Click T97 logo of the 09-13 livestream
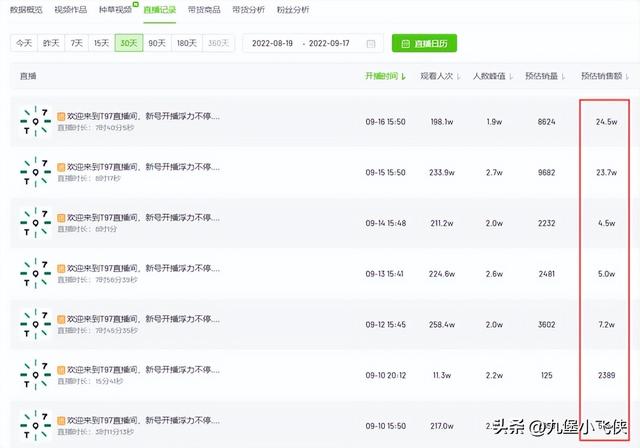 click(x=36, y=274)
